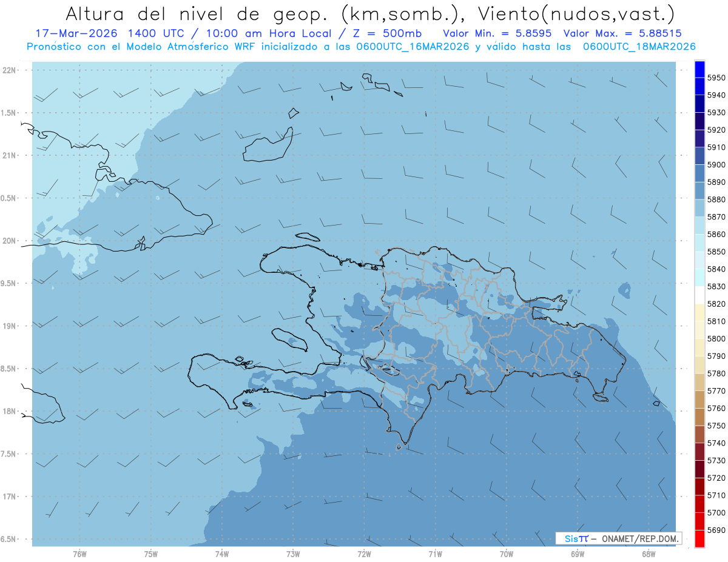Click the '5950' colorbar label
This screenshot has width=728, height=562.
click(716, 78)
